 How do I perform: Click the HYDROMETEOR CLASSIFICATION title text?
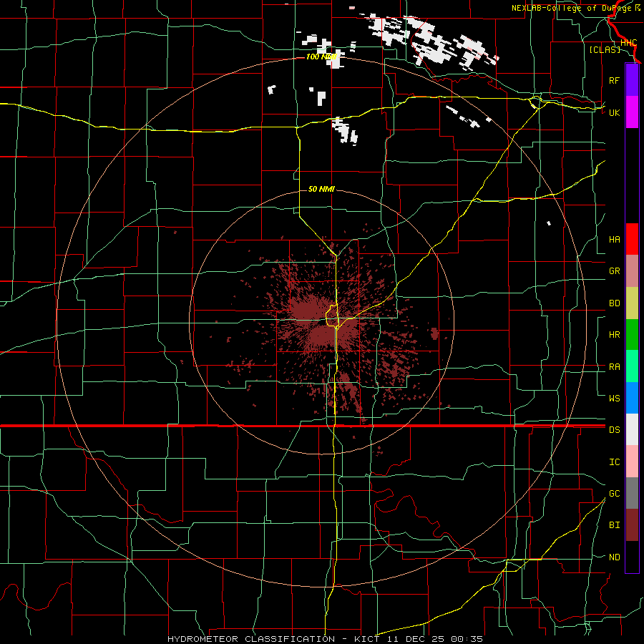(x=250, y=639)
